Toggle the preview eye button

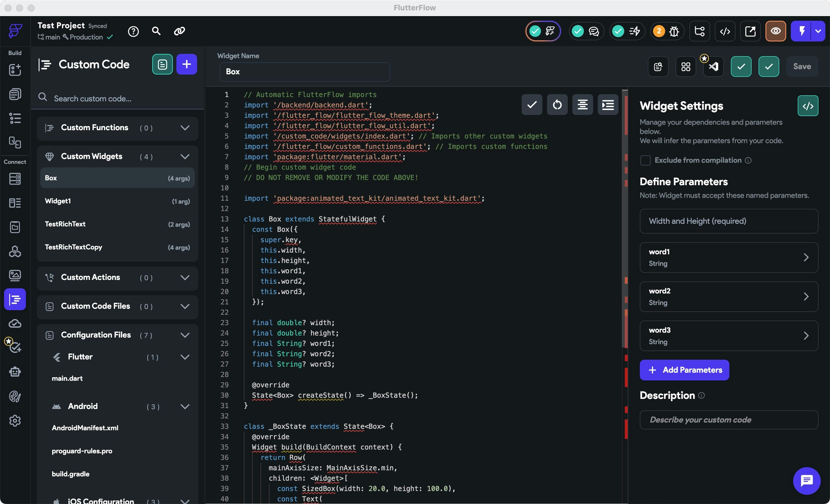click(x=776, y=31)
